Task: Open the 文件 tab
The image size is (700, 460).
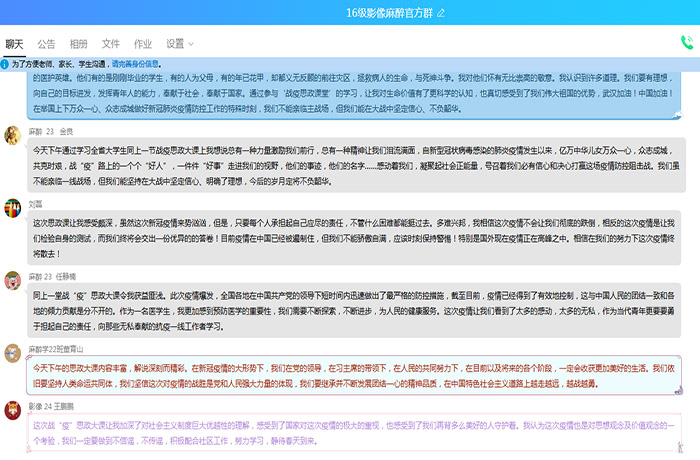Action: 111,44
